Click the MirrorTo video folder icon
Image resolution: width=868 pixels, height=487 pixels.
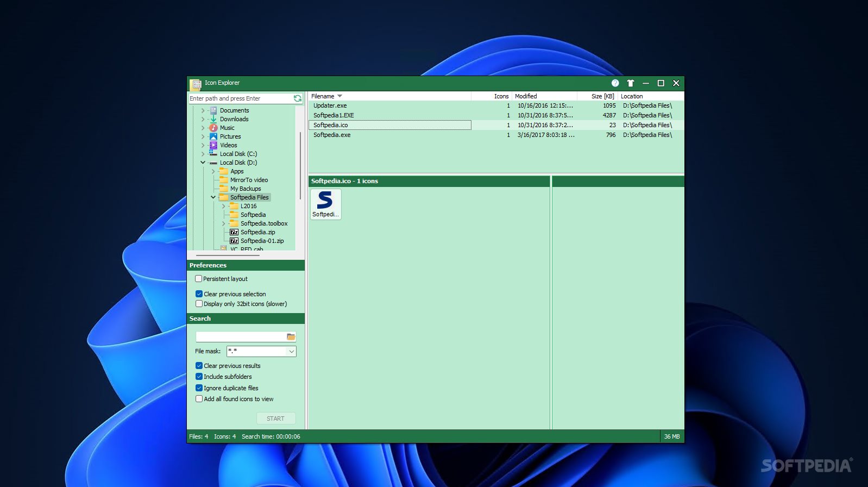tap(224, 180)
